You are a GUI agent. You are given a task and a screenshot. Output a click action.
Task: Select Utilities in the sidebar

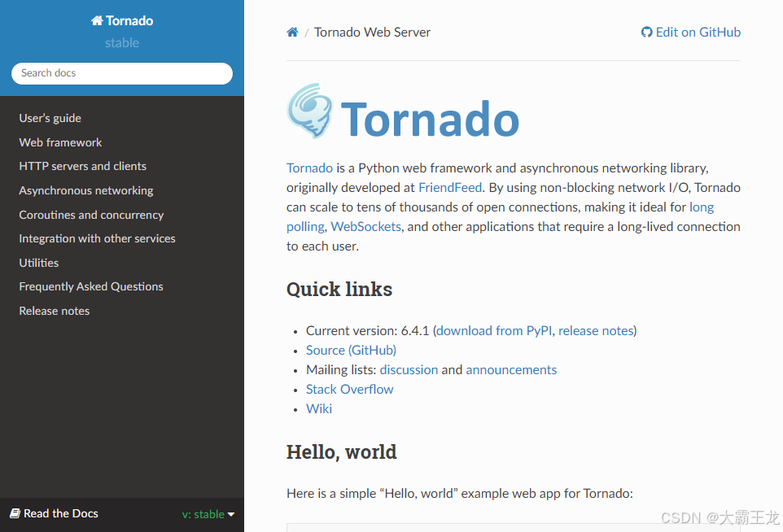coord(39,263)
